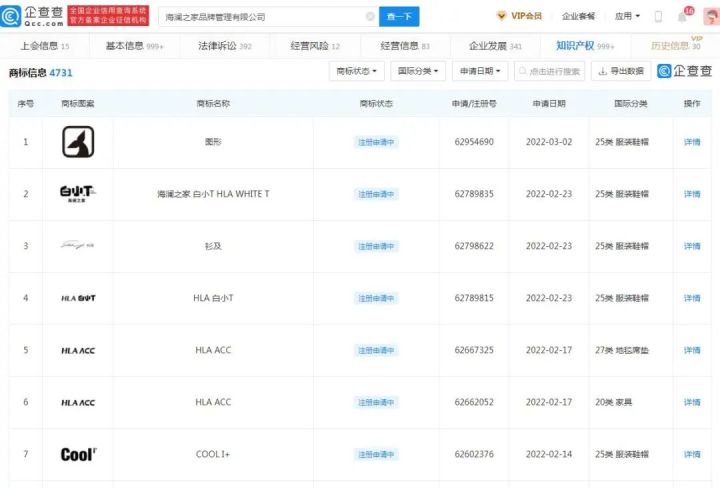Click the 查一下 search button

399,17
